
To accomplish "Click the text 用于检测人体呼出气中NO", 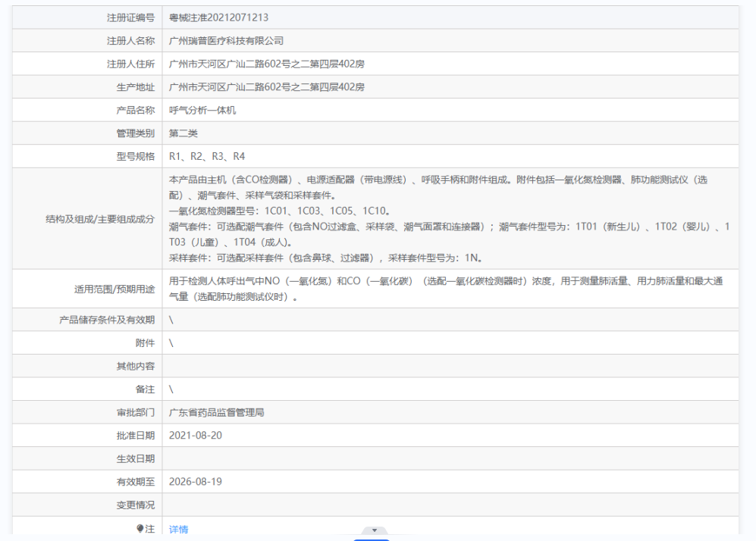I will coord(224,281).
